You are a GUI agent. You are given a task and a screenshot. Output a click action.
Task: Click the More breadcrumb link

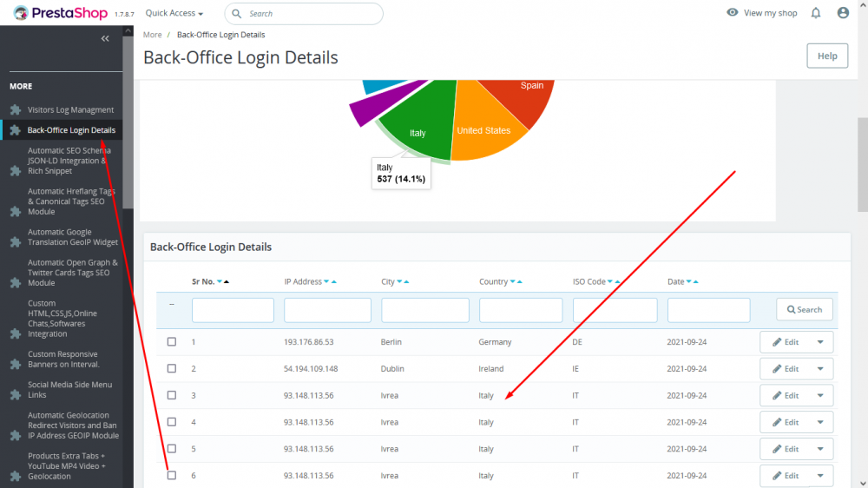pyautogui.click(x=152, y=35)
